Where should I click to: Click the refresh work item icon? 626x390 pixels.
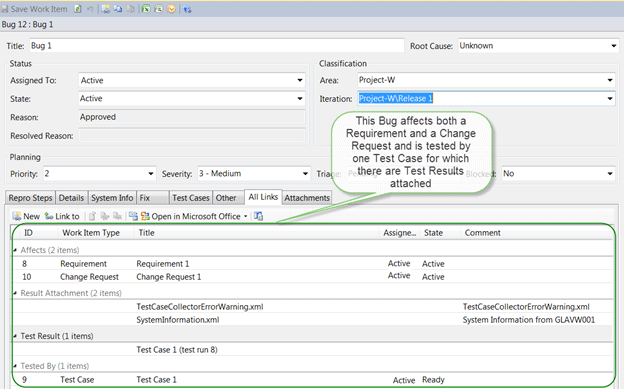pos(77,9)
